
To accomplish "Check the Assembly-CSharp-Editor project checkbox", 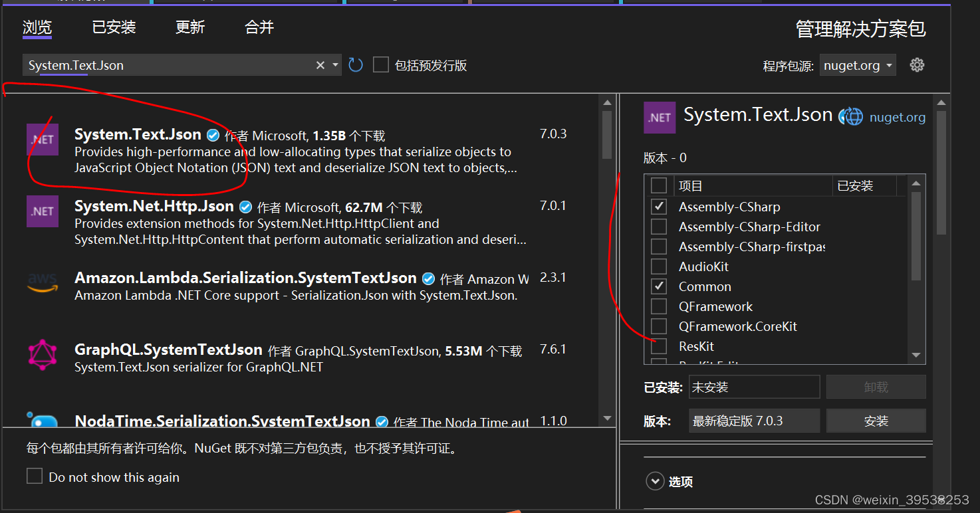I will [x=658, y=227].
